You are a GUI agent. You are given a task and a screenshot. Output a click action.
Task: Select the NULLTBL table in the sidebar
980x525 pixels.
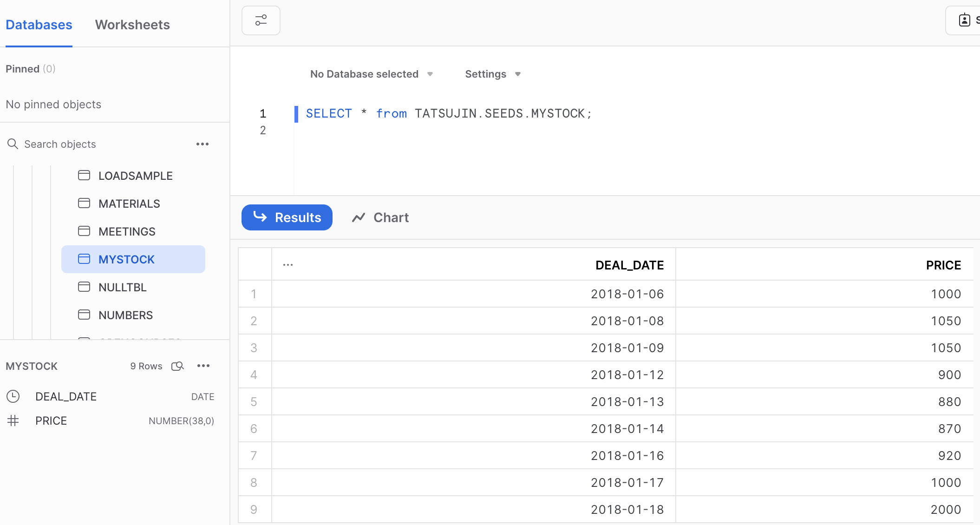click(x=122, y=287)
